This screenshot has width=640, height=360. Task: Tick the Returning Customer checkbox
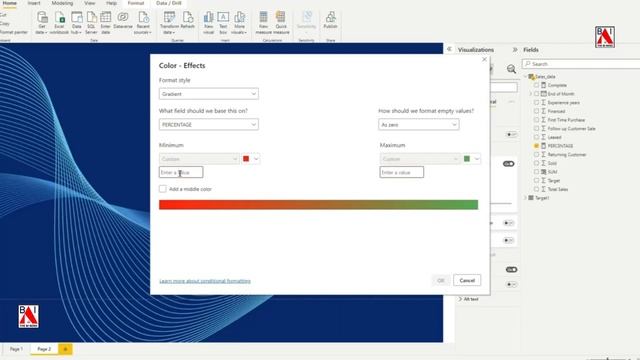pos(536,154)
